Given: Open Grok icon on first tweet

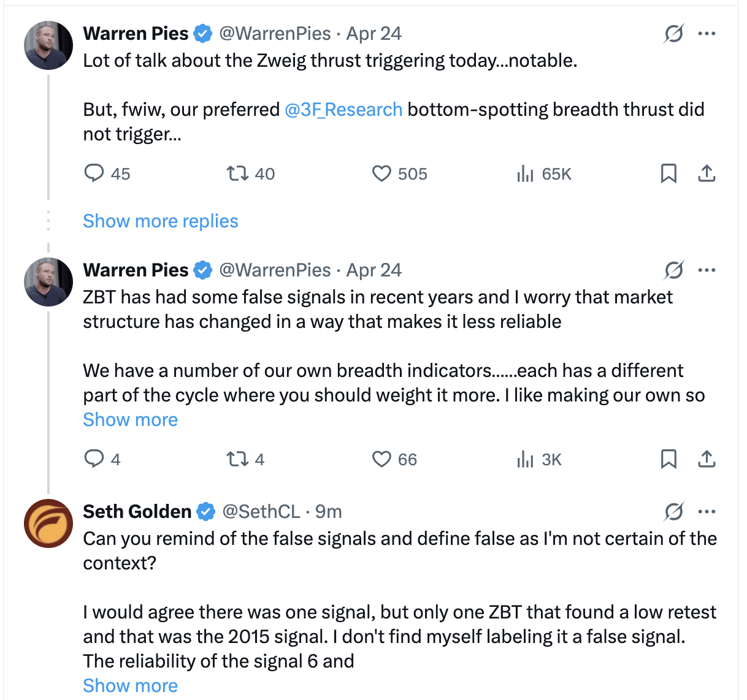Looking at the screenshot, I should coord(673,34).
